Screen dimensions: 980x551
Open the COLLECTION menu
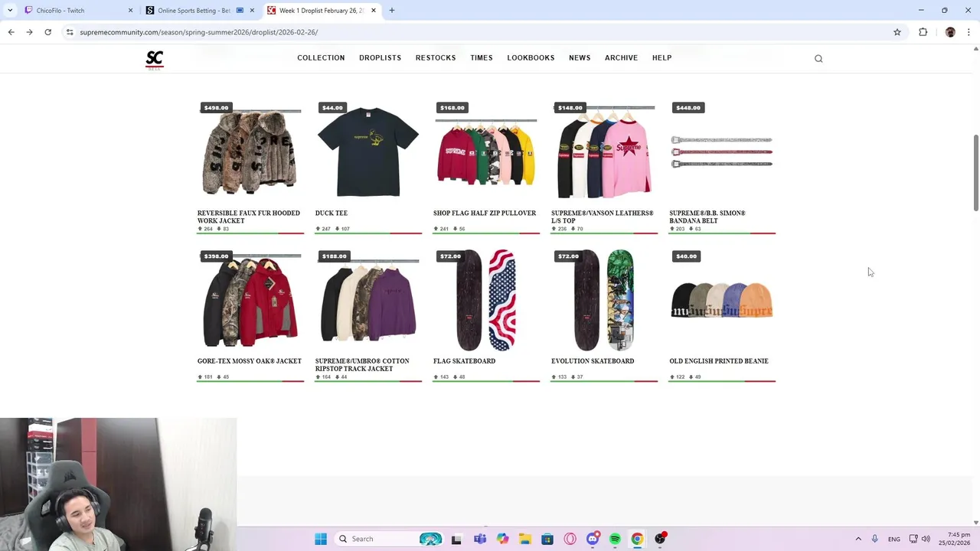click(x=321, y=58)
